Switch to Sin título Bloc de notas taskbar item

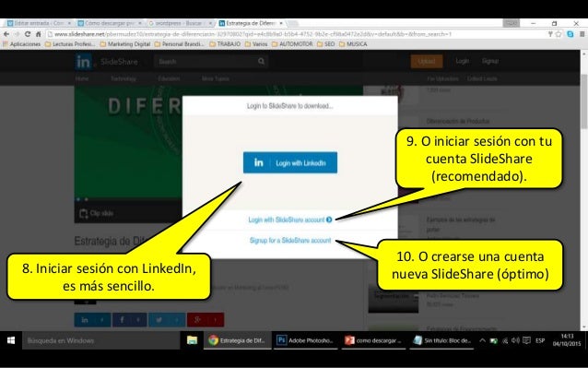441,340
